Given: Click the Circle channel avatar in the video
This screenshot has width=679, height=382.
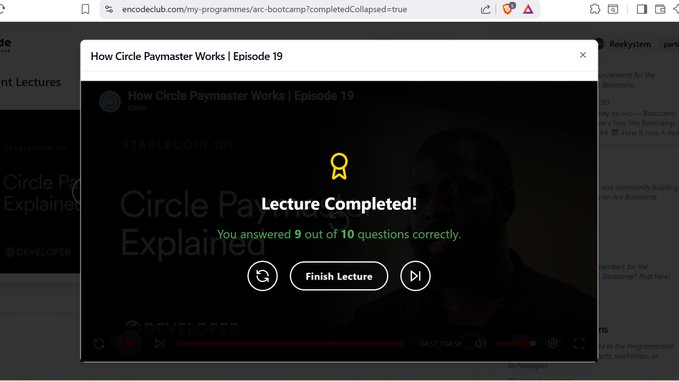Looking at the screenshot, I should tap(110, 101).
